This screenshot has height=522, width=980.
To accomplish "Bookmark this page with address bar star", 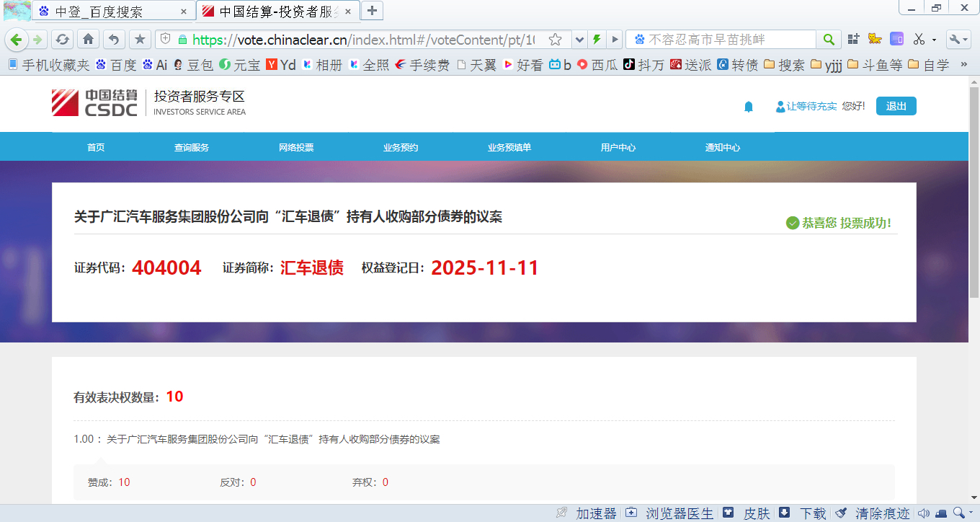I will 555,39.
